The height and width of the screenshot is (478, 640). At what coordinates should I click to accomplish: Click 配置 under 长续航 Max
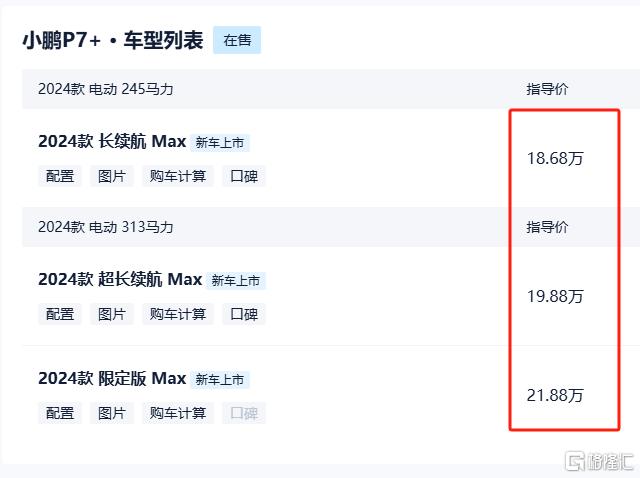point(60,176)
